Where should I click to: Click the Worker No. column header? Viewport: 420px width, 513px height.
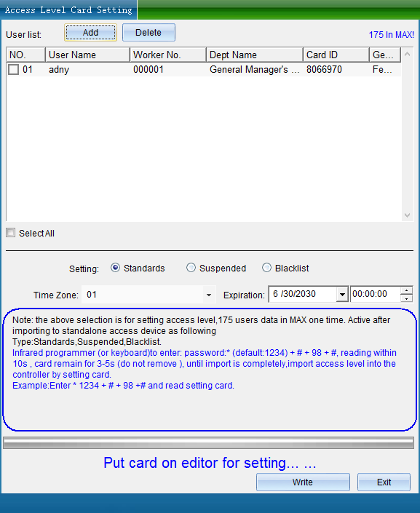point(168,55)
